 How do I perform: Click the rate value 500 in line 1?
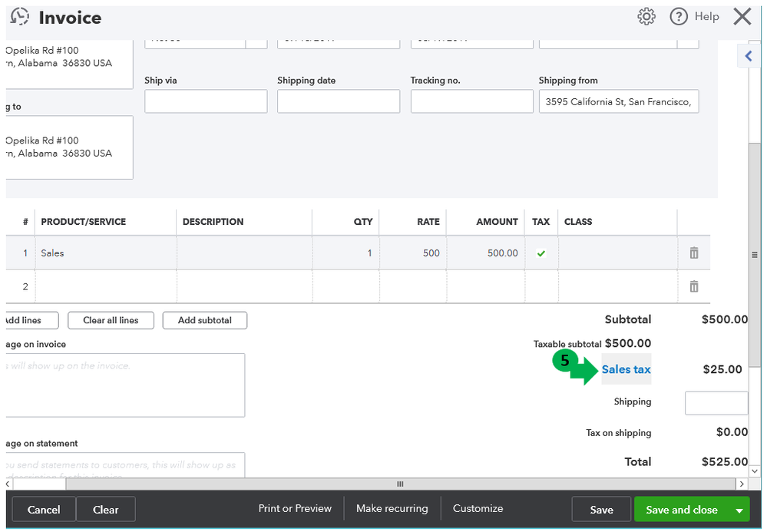pos(431,253)
